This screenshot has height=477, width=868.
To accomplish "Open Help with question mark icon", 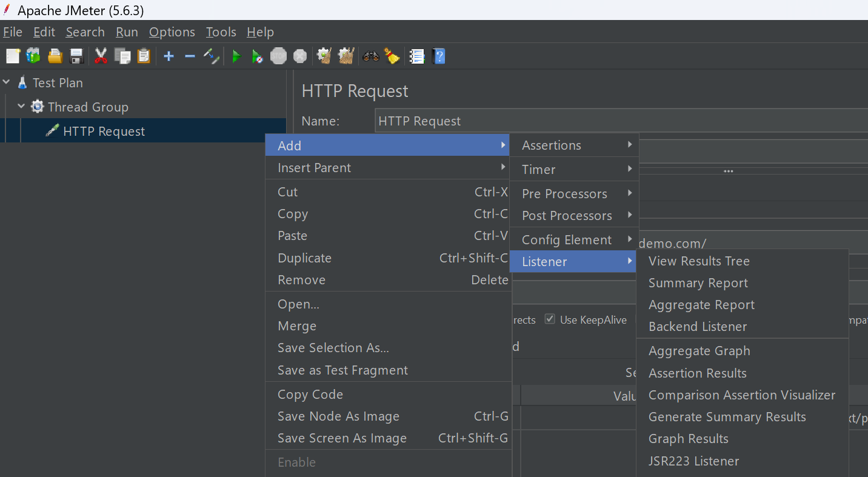I will pyautogui.click(x=439, y=56).
